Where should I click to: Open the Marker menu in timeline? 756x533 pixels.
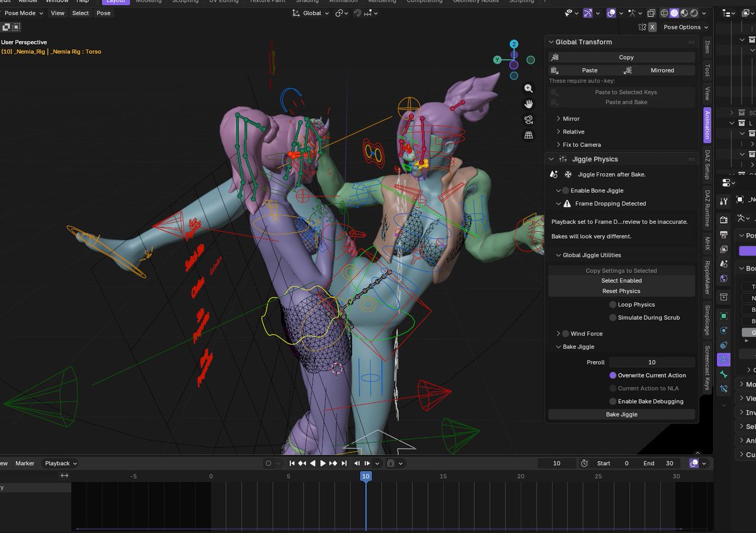[25, 463]
